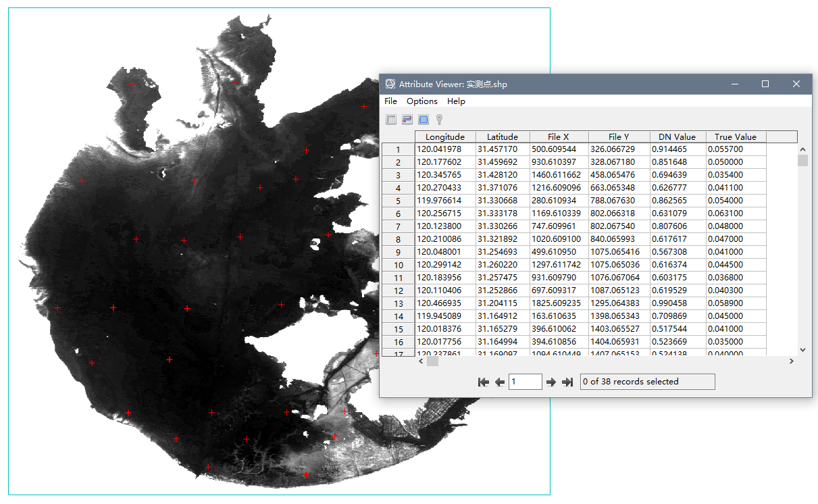Viewport: 818px width, 504px height.
Task: Open the Help menu
Action: tap(456, 101)
